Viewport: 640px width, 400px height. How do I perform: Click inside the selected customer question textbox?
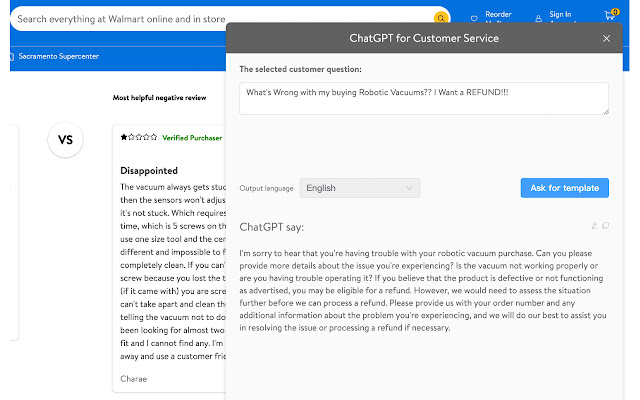coord(424,98)
